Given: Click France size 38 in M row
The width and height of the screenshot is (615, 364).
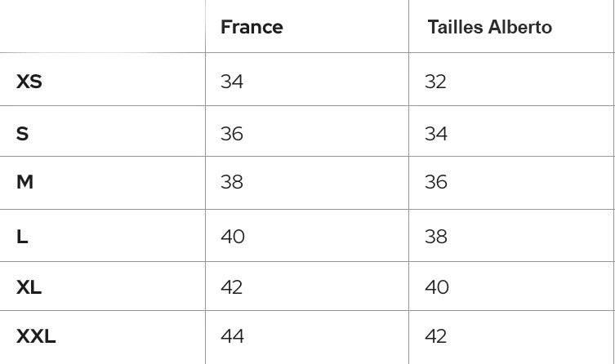Looking at the screenshot, I should coord(232,182).
